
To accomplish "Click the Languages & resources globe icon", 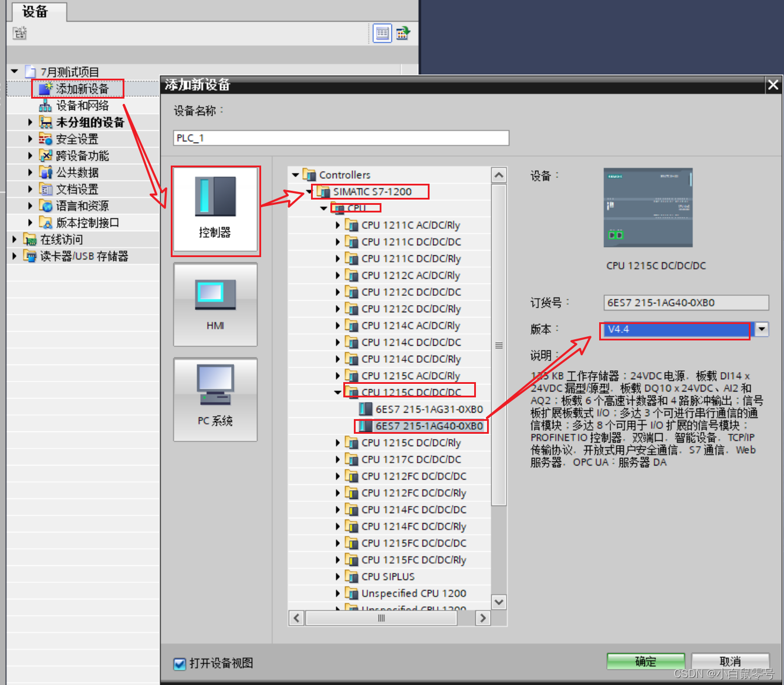I will [46, 206].
